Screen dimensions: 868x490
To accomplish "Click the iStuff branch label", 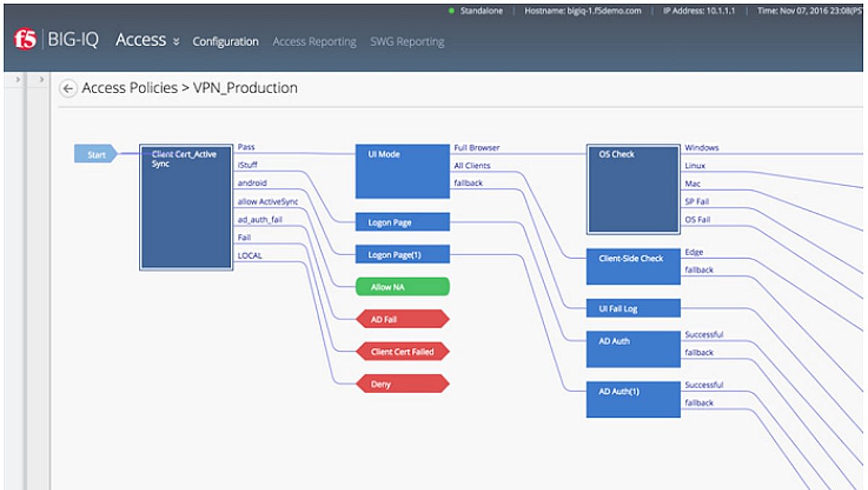I will tap(247, 165).
